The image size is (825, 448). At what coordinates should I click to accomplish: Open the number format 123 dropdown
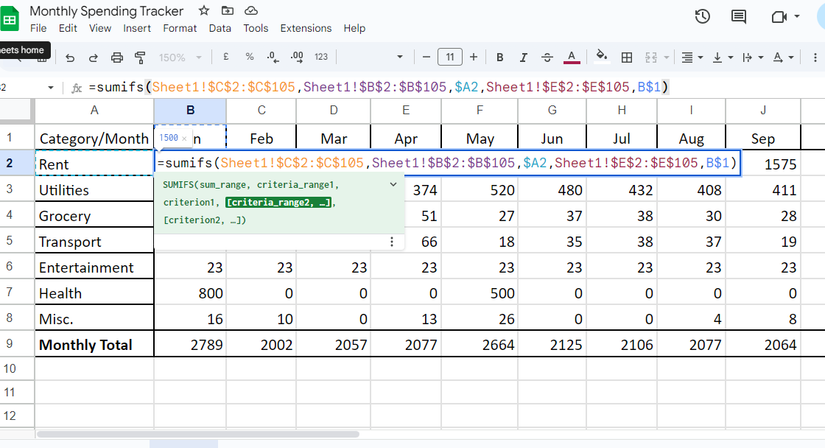[321, 57]
